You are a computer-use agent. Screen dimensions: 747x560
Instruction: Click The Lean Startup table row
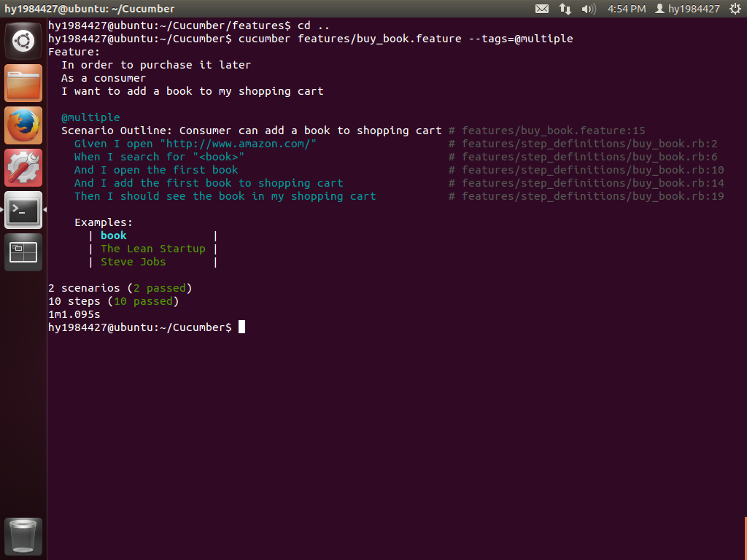(153, 249)
